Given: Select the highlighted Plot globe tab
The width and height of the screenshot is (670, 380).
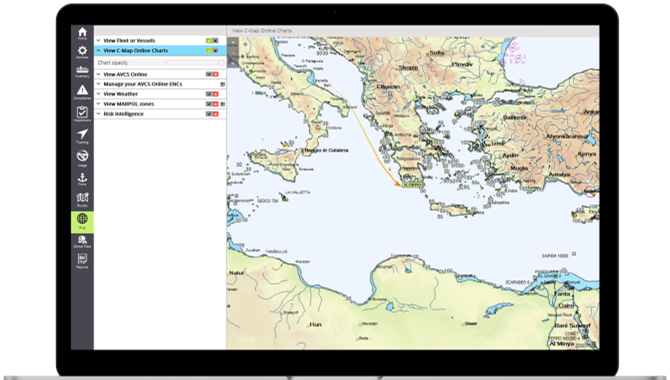Looking at the screenshot, I should pos(82,222).
